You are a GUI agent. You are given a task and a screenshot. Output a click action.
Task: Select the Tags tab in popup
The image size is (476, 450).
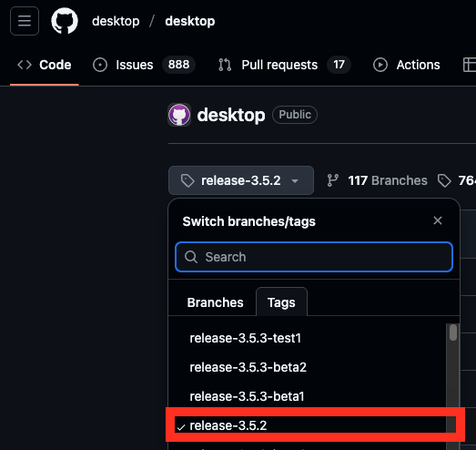tap(281, 302)
